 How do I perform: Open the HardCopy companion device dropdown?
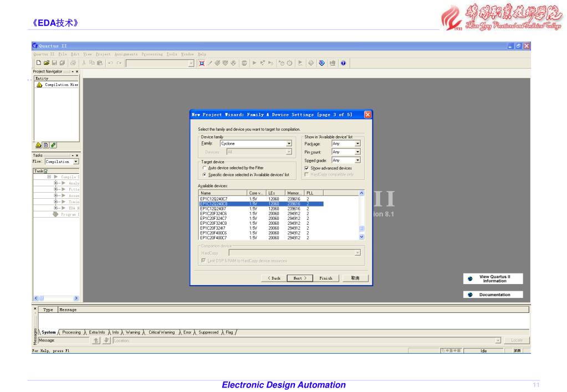(357, 253)
